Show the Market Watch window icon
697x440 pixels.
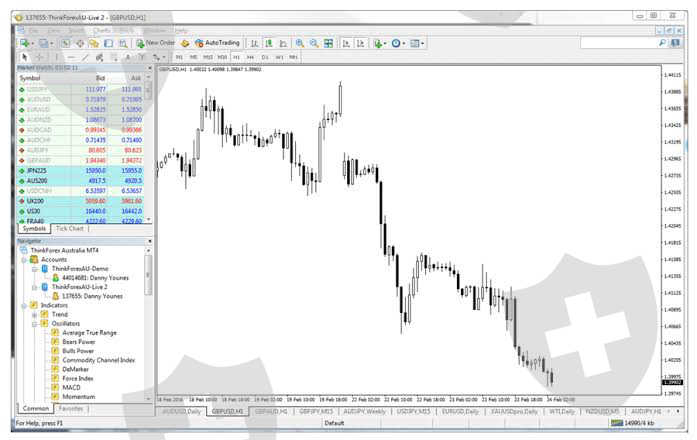65,43
